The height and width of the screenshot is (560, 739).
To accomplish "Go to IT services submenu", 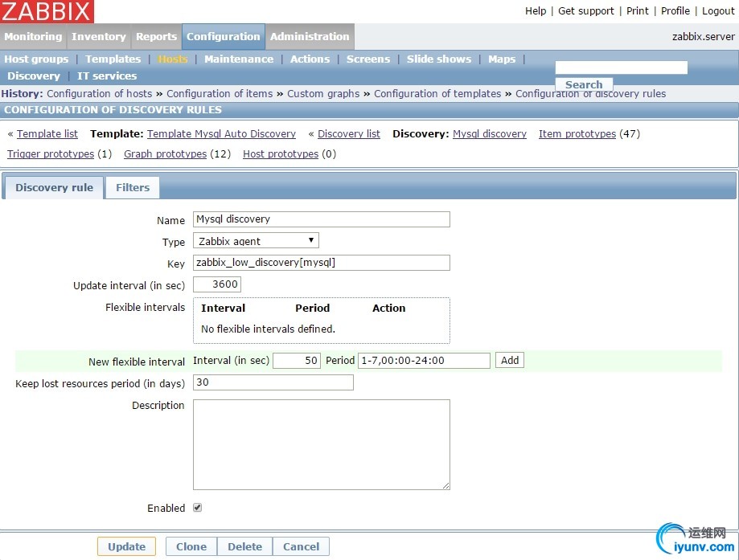I will (x=107, y=76).
